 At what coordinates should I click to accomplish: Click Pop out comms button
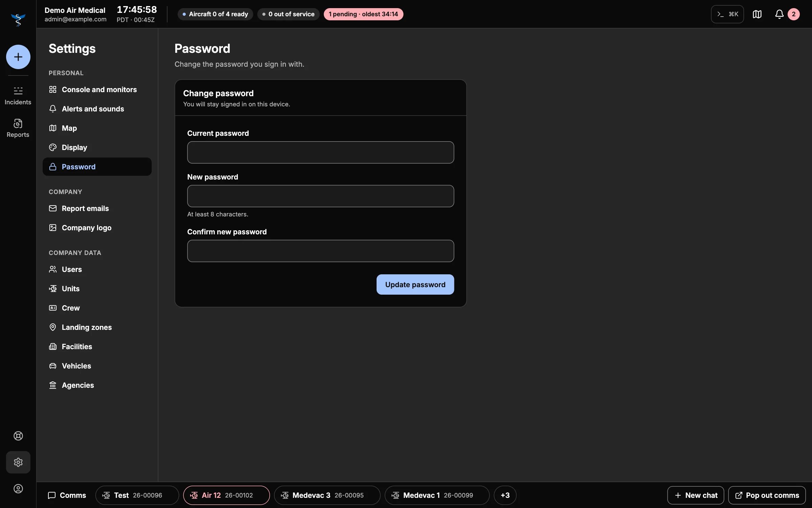point(767,495)
